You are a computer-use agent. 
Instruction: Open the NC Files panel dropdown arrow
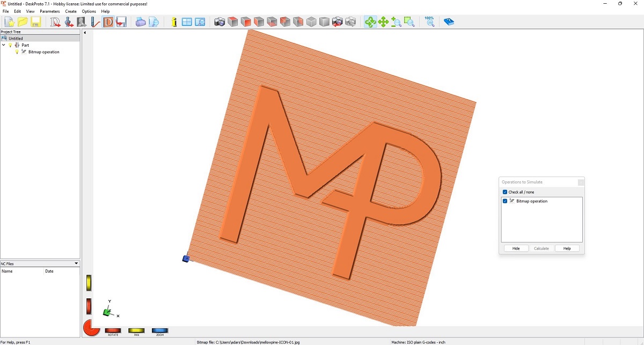coord(76,263)
